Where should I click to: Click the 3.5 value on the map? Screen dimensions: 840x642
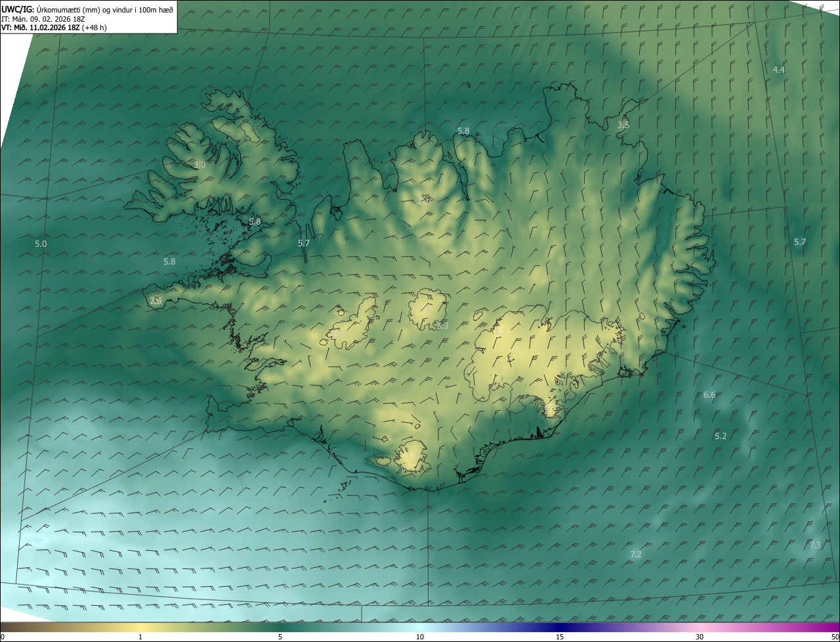623,125
